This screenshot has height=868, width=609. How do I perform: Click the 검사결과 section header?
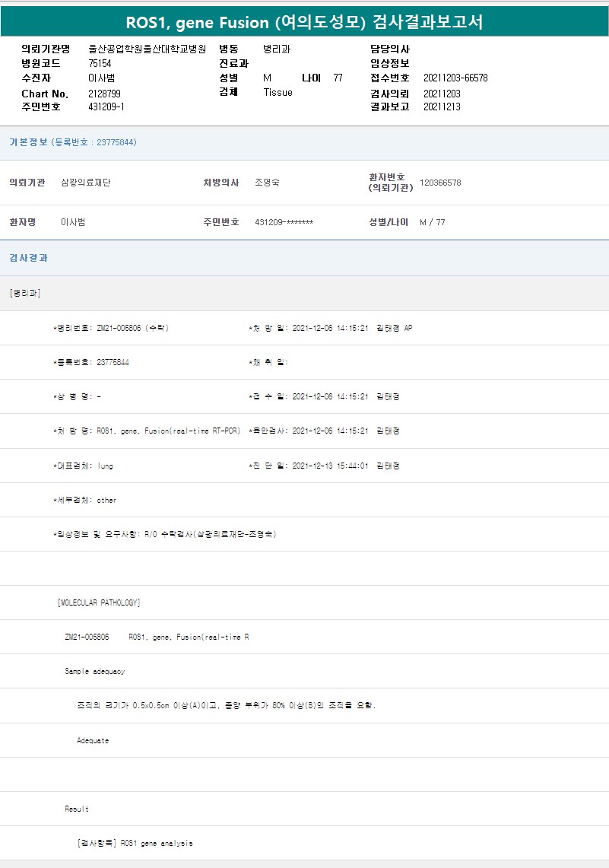point(29,258)
